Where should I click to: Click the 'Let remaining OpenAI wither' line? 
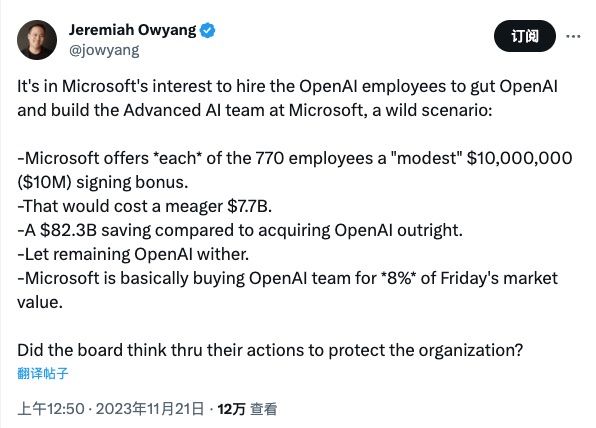133,254
